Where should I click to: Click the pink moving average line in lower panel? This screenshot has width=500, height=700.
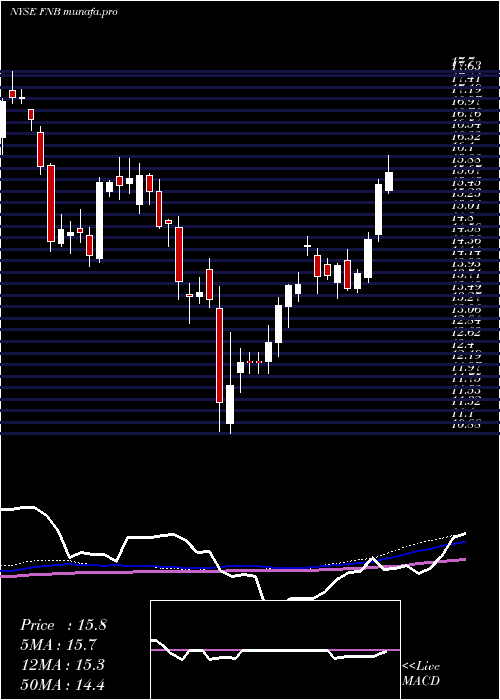click(232, 570)
